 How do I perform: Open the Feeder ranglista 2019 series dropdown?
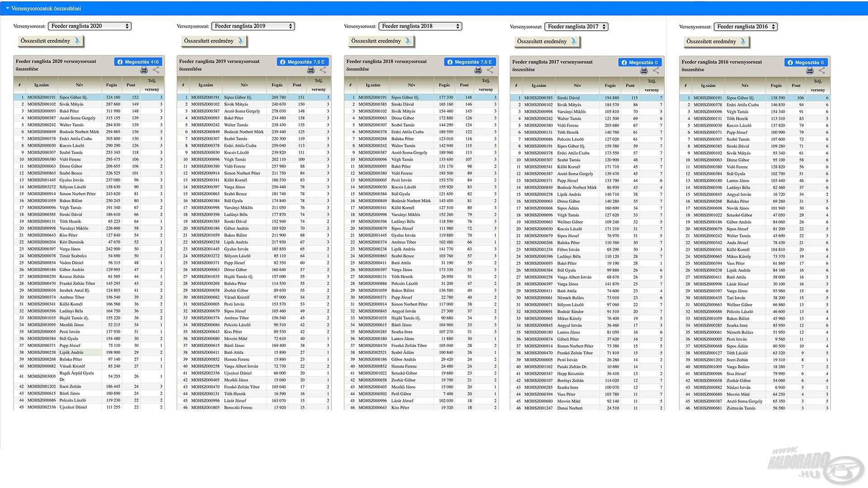pos(253,26)
